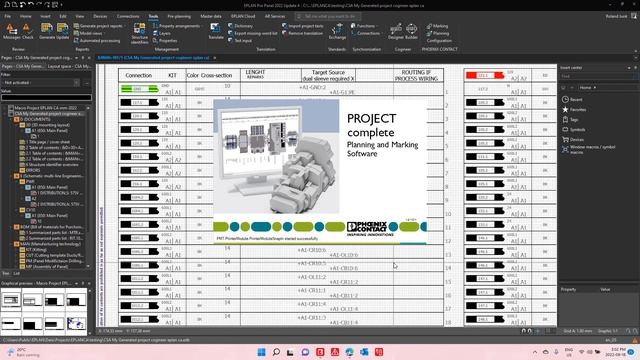Click Remove translation
The width and height of the screenshot is (640, 360).
[x=302, y=33]
